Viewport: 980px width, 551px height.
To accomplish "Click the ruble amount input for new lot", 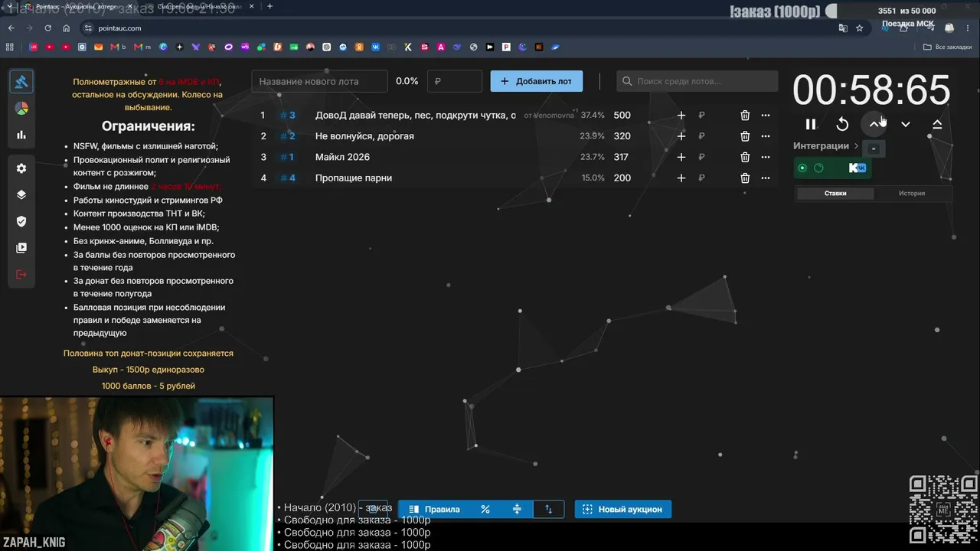I will click(455, 81).
